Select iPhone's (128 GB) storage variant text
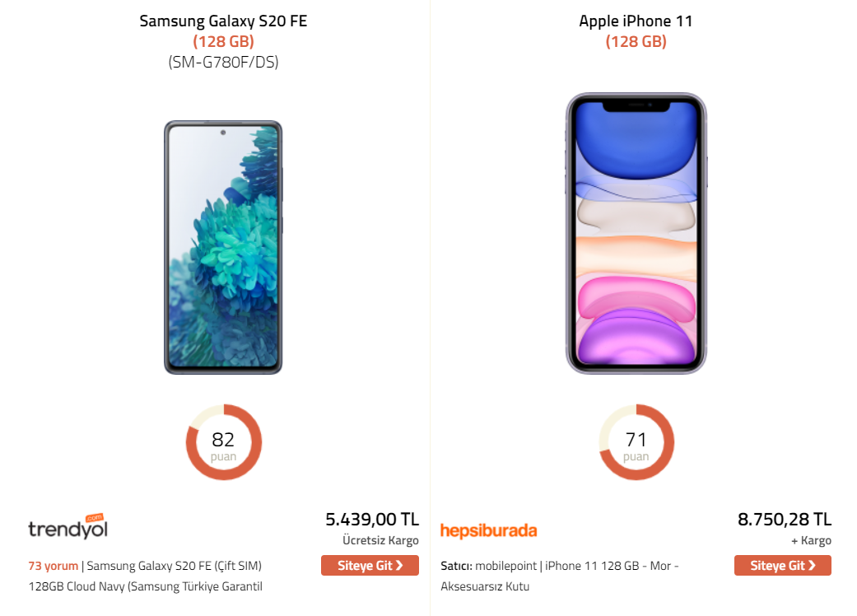The width and height of the screenshot is (857, 616). [x=636, y=41]
